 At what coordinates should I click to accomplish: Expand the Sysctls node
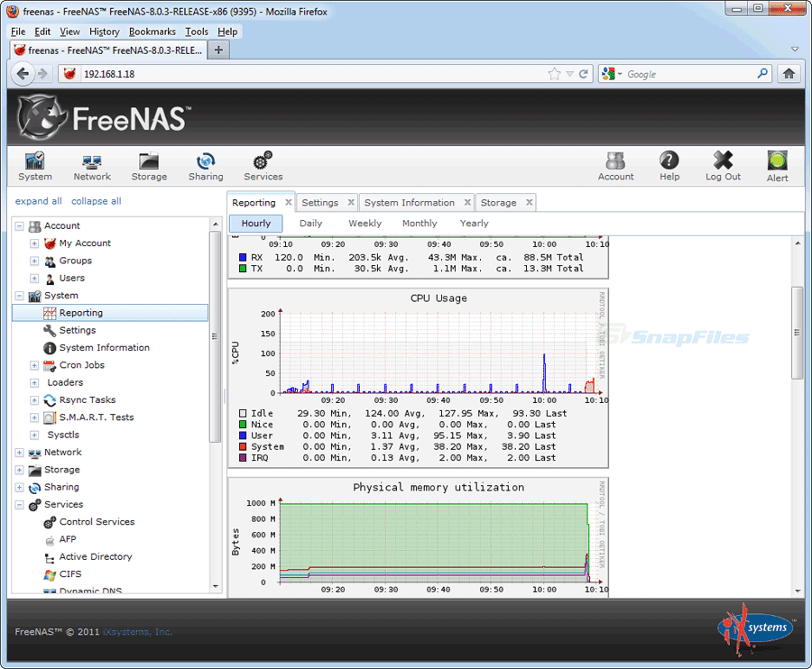point(34,435)
